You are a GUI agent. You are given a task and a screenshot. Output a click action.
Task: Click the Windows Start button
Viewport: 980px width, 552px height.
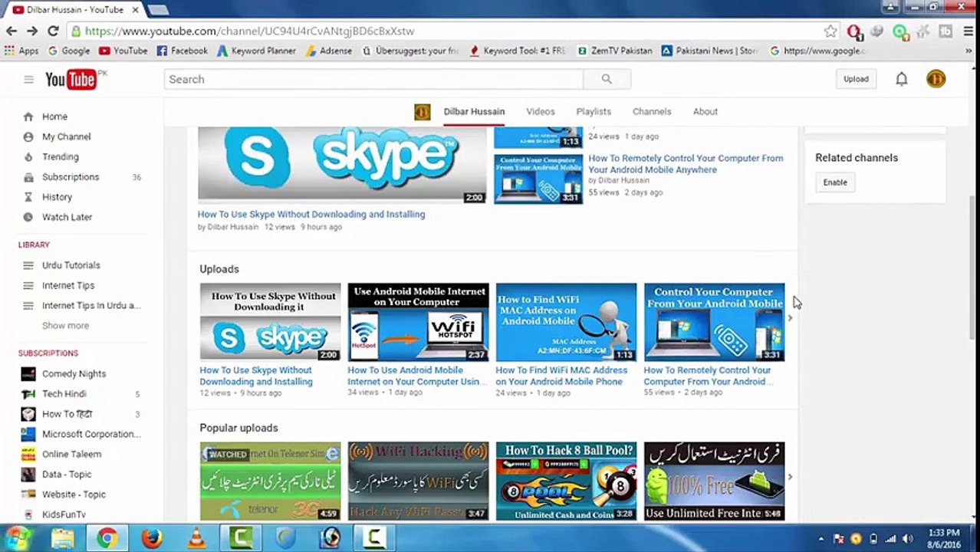point(17,538)
